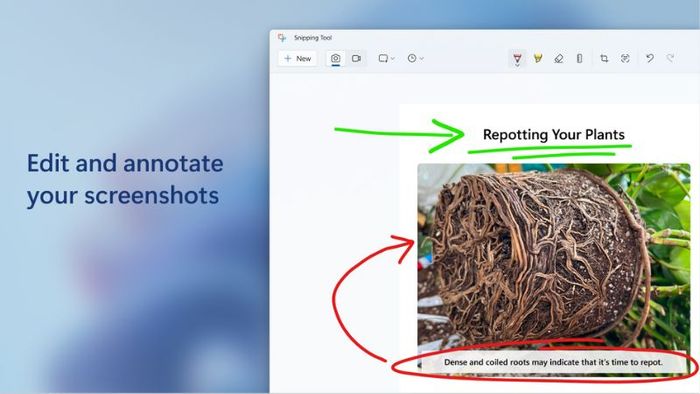
Task: Activate the Image crop tool
Action: [604, 58]
